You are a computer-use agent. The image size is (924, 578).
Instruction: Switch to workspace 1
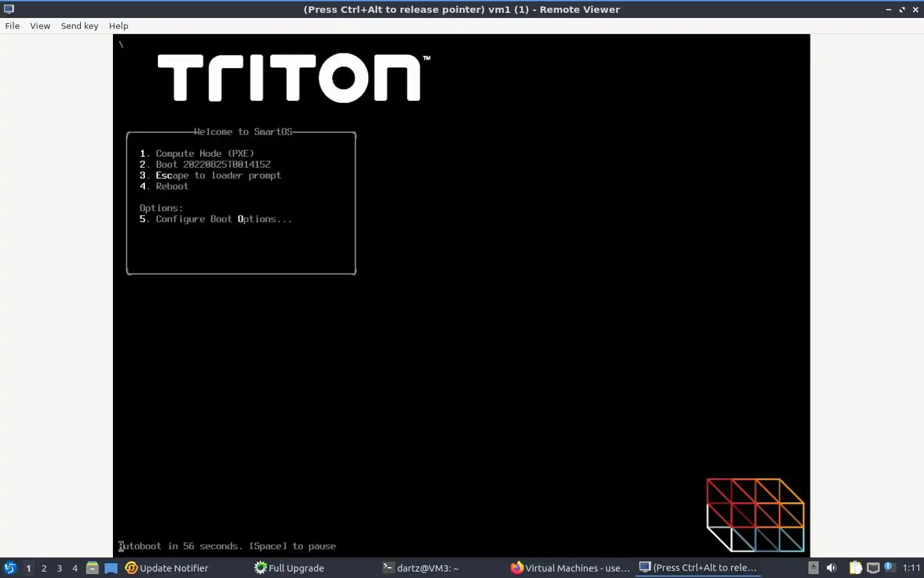(28, 568)
